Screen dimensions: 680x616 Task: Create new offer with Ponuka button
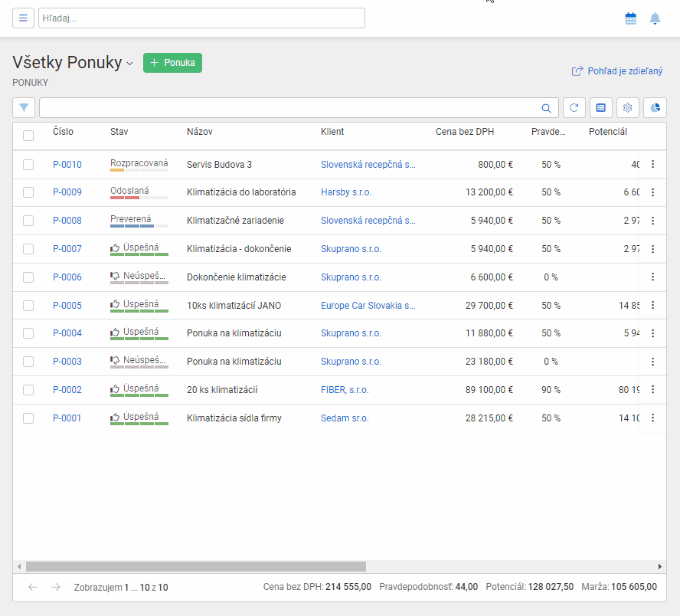click(x=172, y=63)
